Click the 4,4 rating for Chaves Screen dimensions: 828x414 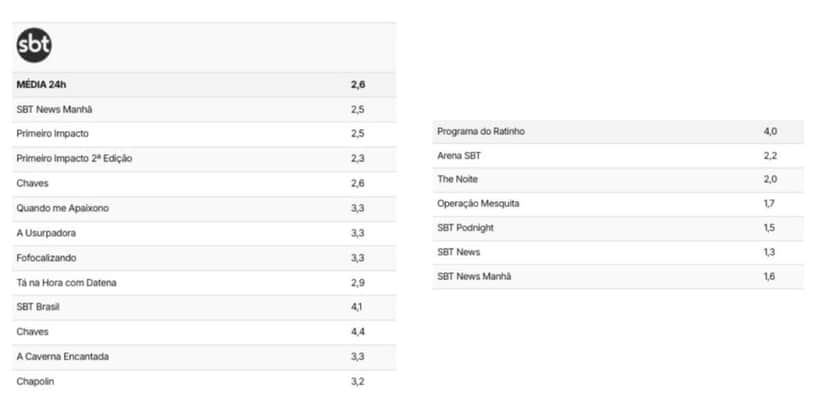click(358, 332)
